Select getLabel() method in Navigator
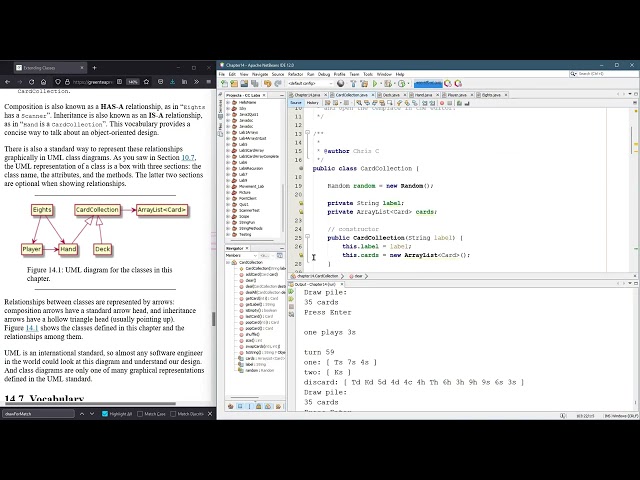The width and height of the screenshot is (640, 480). (260, 304)
